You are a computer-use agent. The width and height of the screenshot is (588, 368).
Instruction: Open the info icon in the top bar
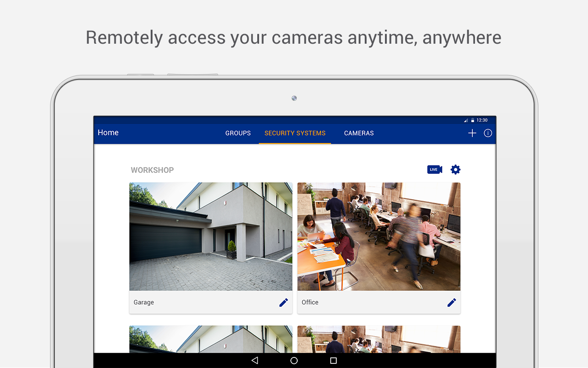[488, 133]
